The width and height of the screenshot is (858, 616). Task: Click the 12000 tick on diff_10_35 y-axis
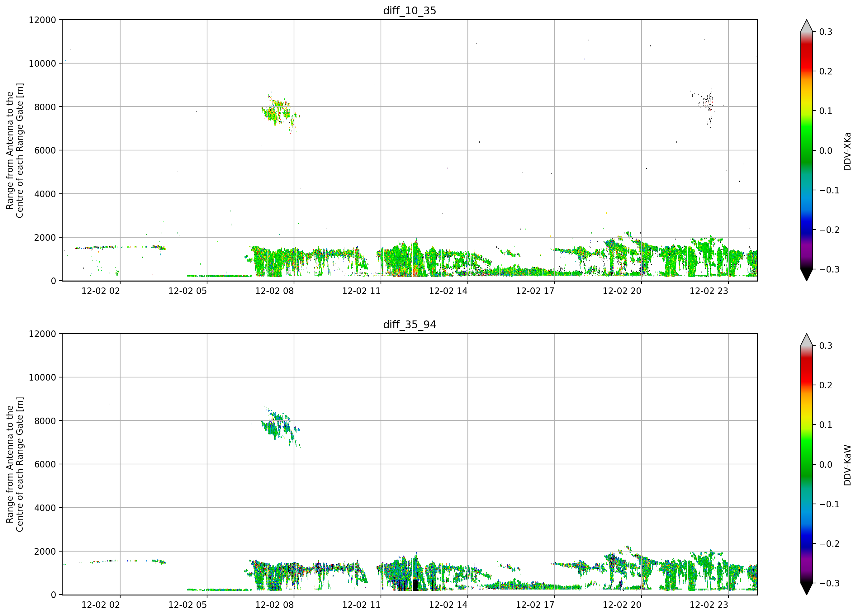point(42,20)
